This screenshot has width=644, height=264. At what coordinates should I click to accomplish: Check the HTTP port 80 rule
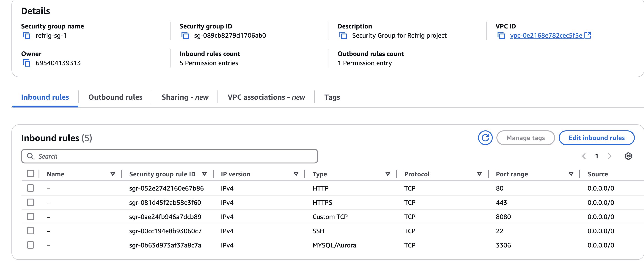tap(30, 188)
